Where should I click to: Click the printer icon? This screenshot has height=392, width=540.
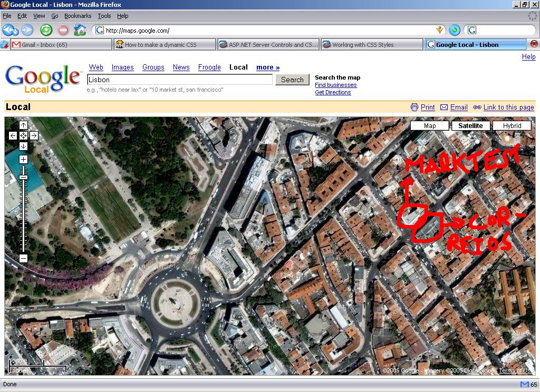pyautogui.click(x=414, y=107)
